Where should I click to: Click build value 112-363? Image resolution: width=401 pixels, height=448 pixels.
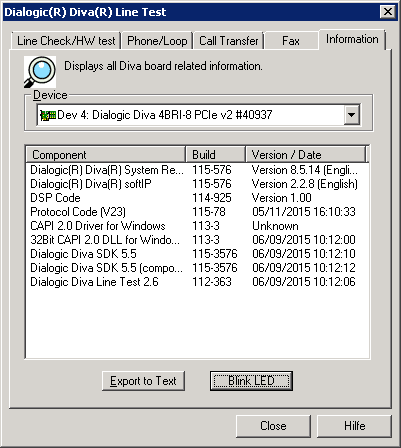coord(212,282)
